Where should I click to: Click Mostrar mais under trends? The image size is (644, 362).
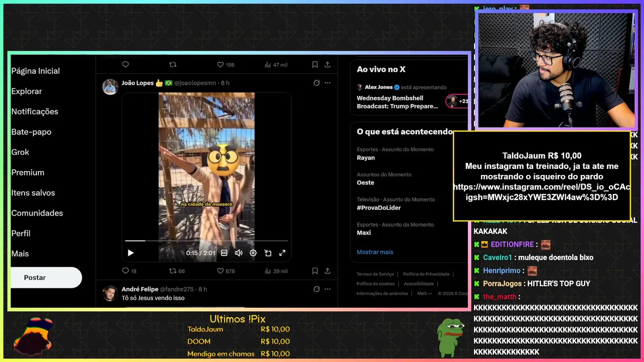point(375,252)
